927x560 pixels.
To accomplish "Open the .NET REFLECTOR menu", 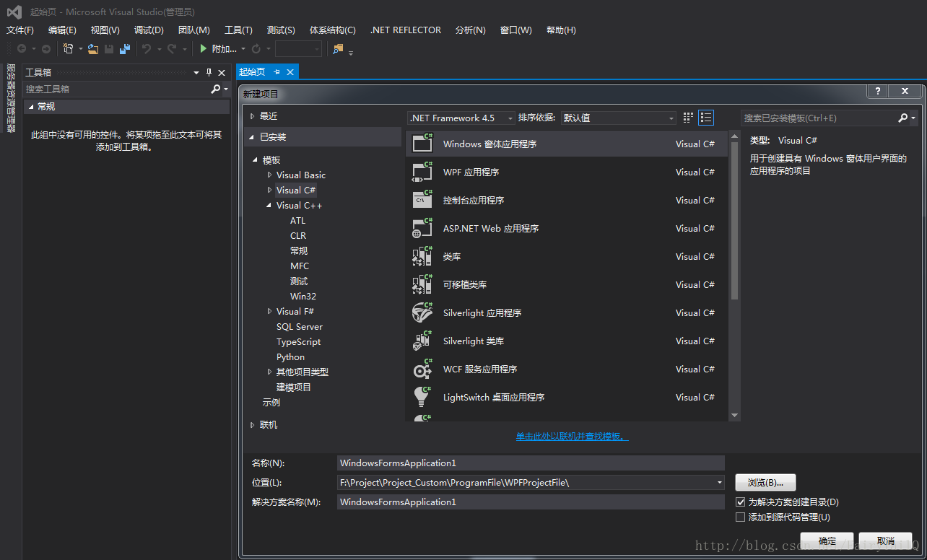I will (406, 30).
